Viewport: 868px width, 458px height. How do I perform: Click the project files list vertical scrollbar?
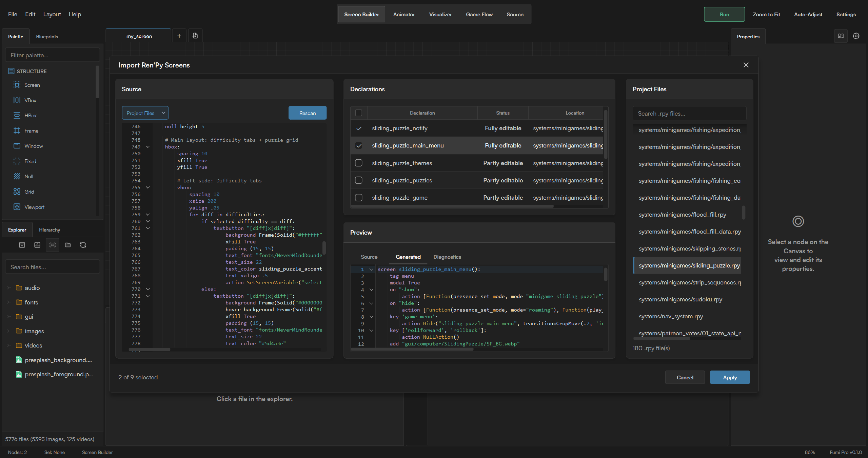pyautogui.click(x=744, y=213)
